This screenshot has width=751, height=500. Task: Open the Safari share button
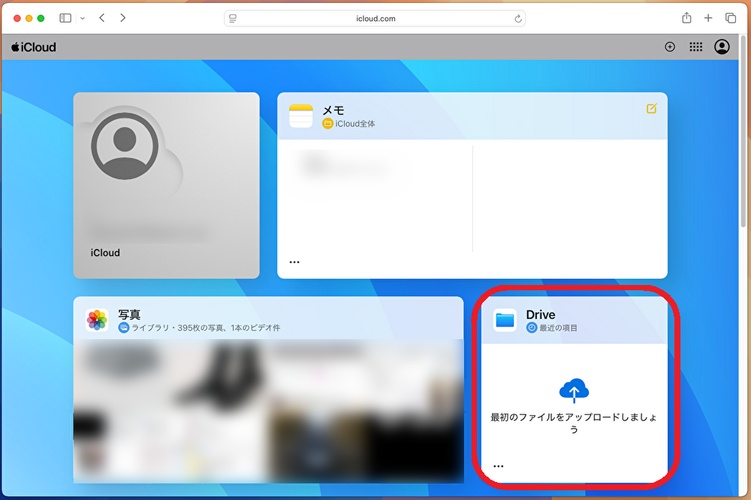pyautogui.click(x=686, y=18)
